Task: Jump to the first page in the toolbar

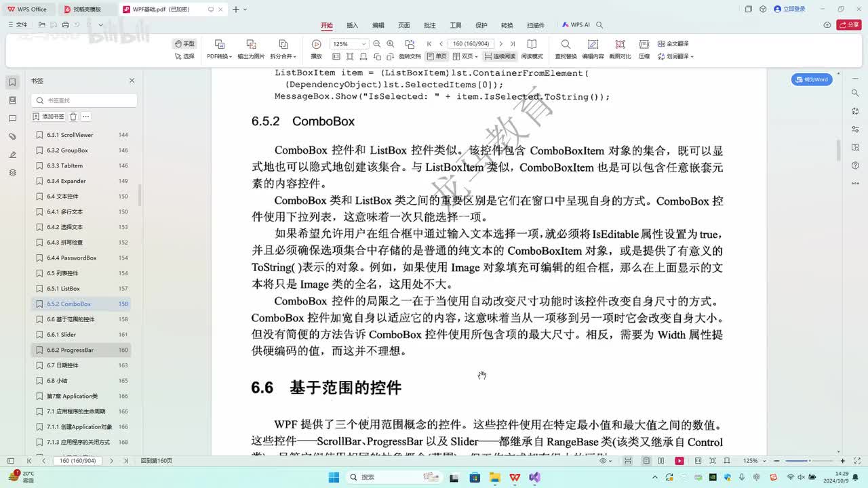Action: pos(429,44)
